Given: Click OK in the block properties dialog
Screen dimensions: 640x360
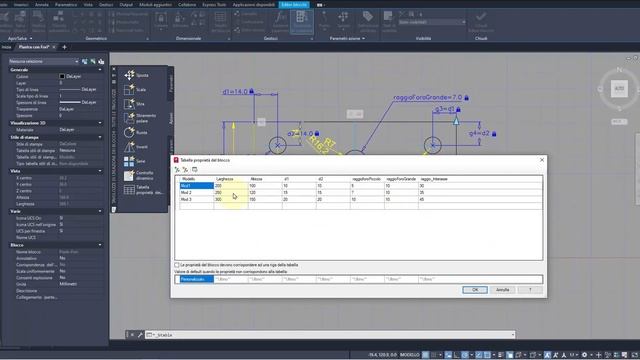Looking at the screenshot, I should (475, 290).
